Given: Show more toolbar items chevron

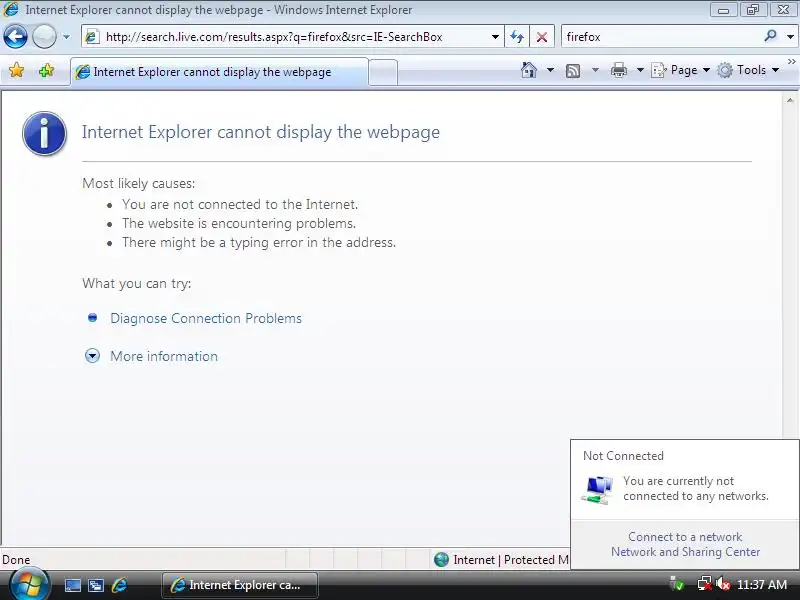Looking at the screenshot, I should [792, 62].
